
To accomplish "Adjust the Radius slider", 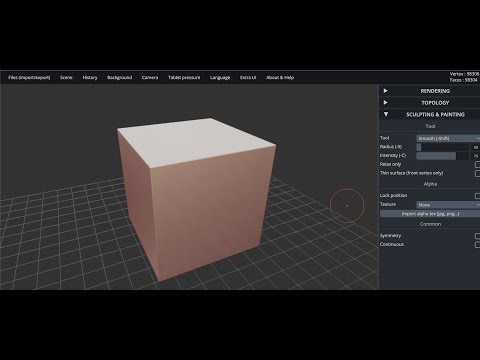I will tap(442, 147).
